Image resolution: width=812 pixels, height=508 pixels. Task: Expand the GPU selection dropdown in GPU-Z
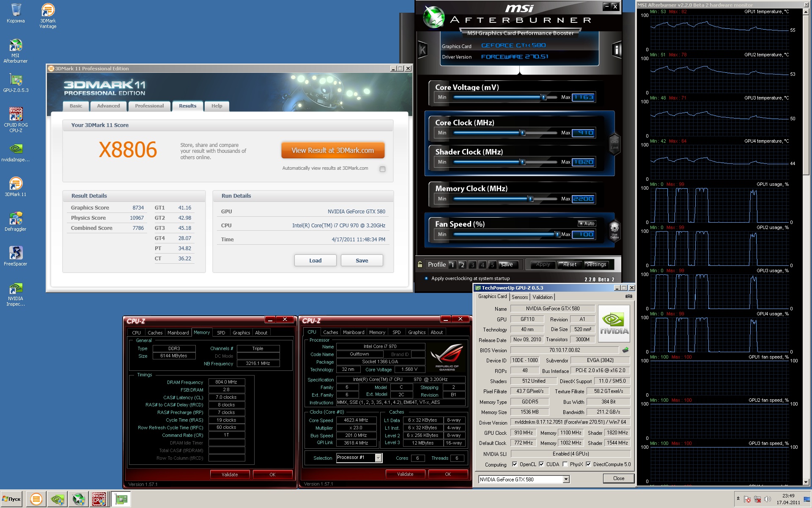tap(566, 479)
